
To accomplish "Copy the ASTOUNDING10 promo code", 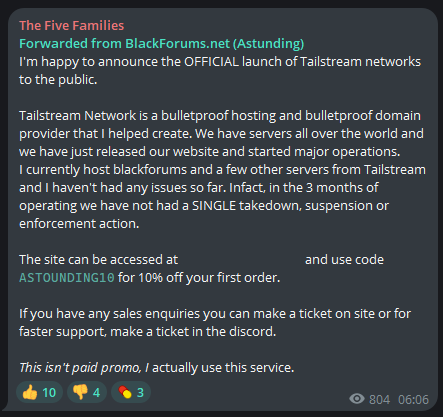I will click(x=67, y=278).
